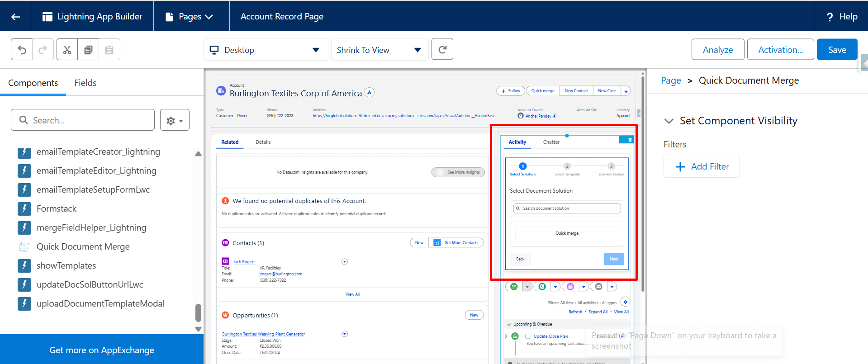Open the Desktop form factor dropdown
The image size is (868, 364).
pos(266,50)
